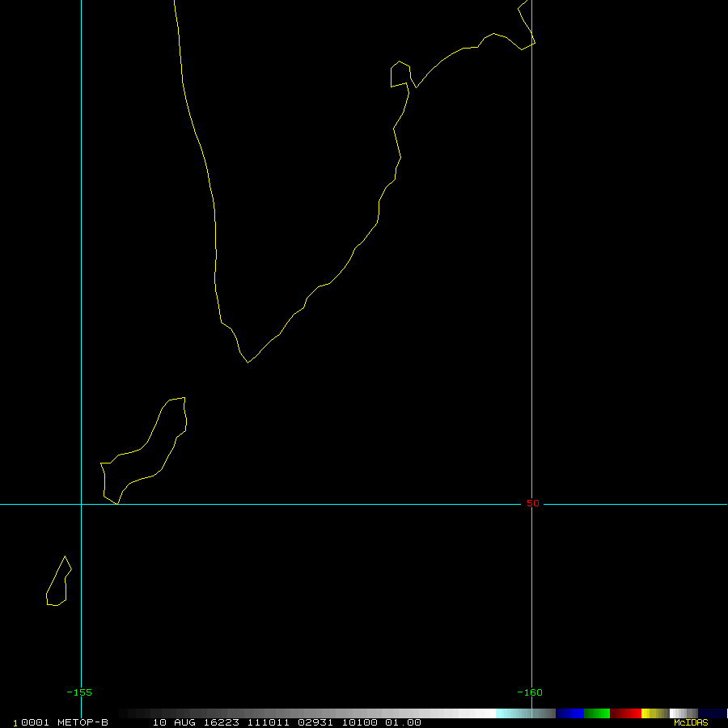Screen dimensions: 728x728
Task: Pick the green segment of the color bar
Action: 597,713
